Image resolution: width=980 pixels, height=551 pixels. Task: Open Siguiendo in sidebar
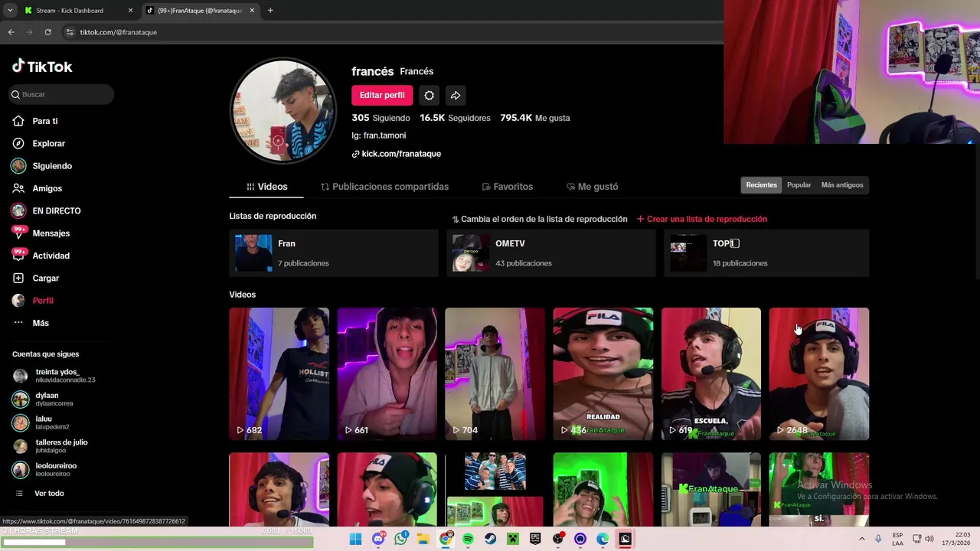[51, 166]
